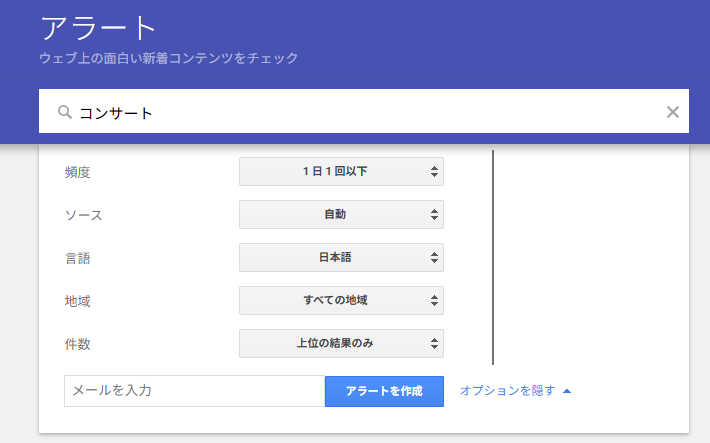This screenshot has width=710, height=443.
Task: Click the 頻度 option label
Action: tap(77, 172)
